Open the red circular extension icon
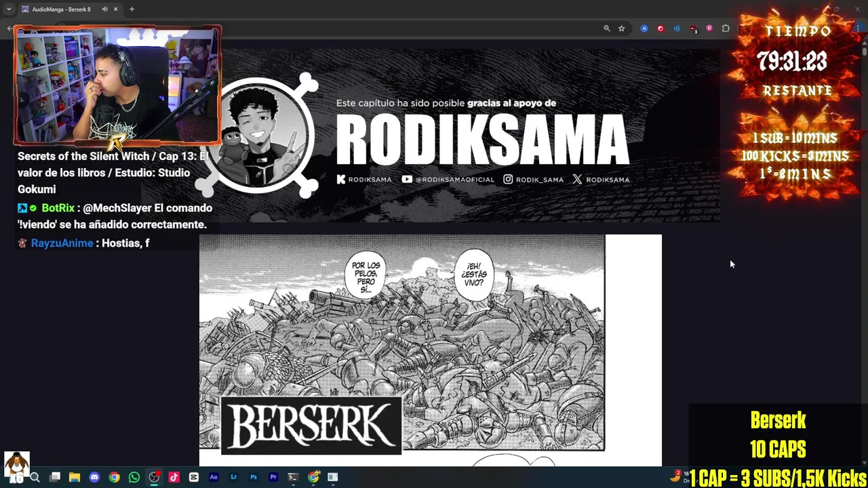This screenshot has height=488, width=868. tap(660, 28)
